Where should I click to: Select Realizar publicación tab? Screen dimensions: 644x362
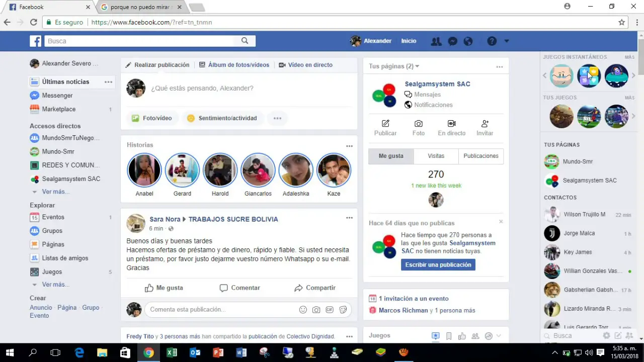point(157,65)
